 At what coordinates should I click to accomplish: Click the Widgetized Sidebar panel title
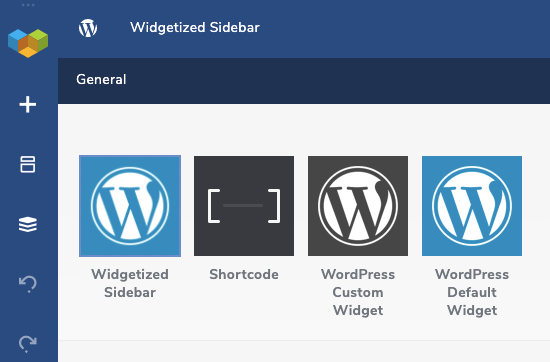coord(195,28)
